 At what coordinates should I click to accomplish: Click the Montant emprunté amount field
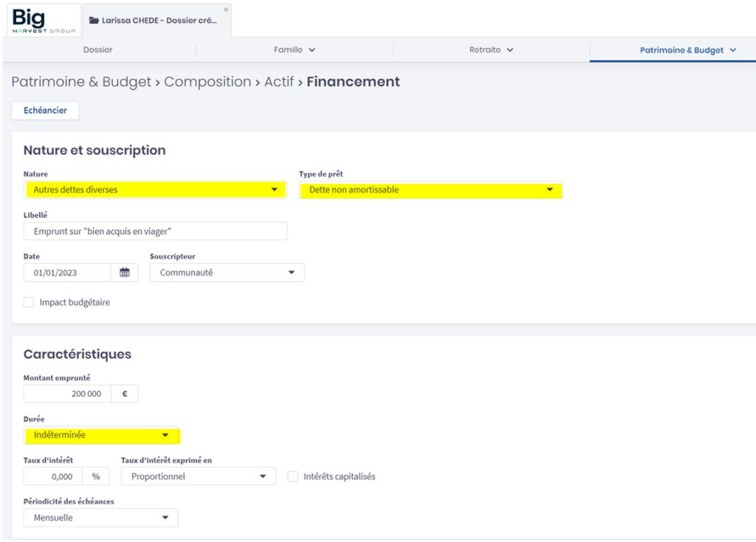pyautogui.click(x=67, y=394)
